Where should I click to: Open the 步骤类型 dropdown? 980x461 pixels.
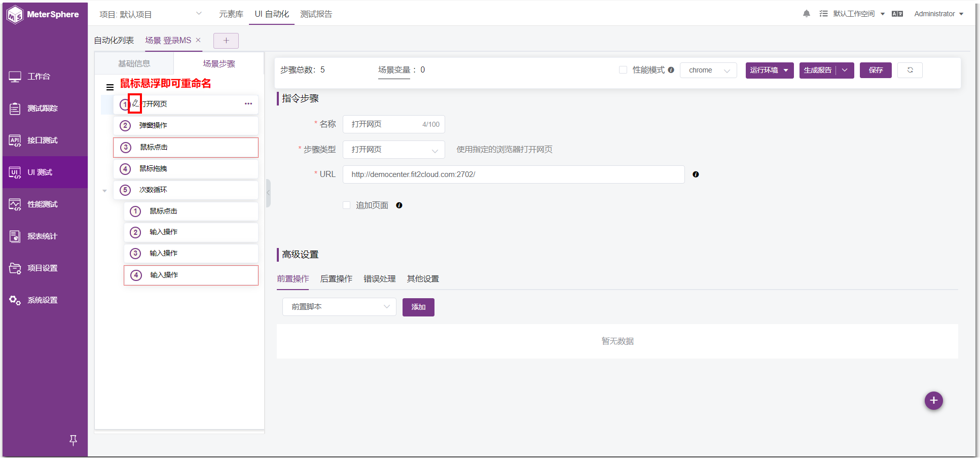(394, 150)
